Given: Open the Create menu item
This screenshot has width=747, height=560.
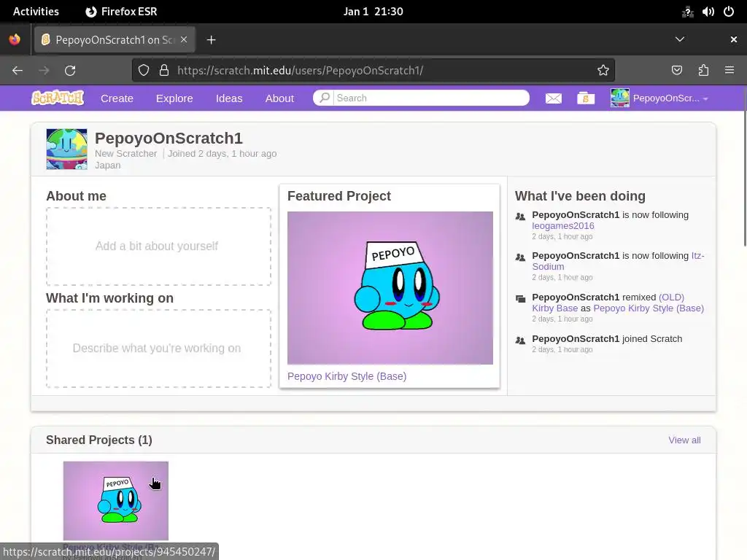Looking at the screenshot, I should coord(117,98).
